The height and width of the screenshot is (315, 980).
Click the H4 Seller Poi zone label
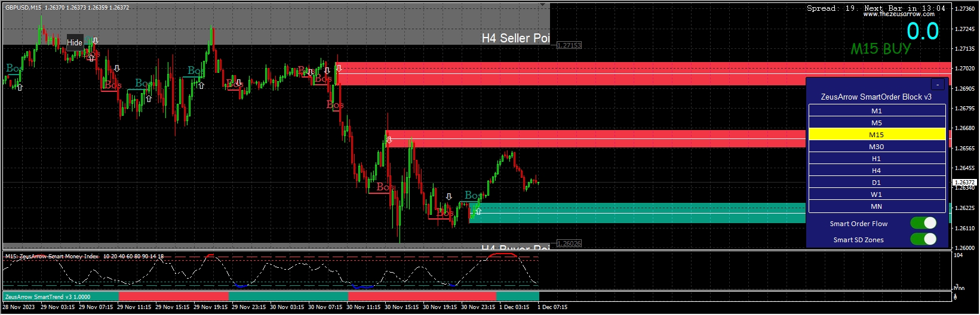pyautogui.click(x=515, y=38)
